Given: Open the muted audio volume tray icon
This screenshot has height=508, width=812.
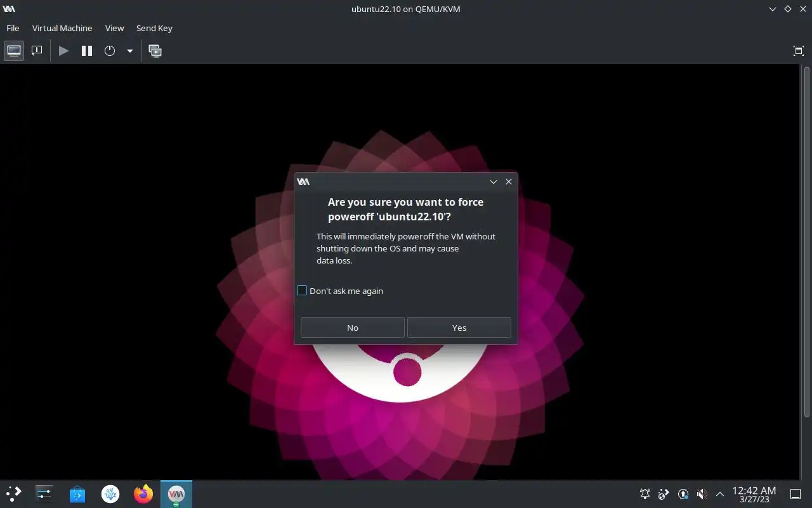Looking at the screenshot, I should tap(702, 493).
